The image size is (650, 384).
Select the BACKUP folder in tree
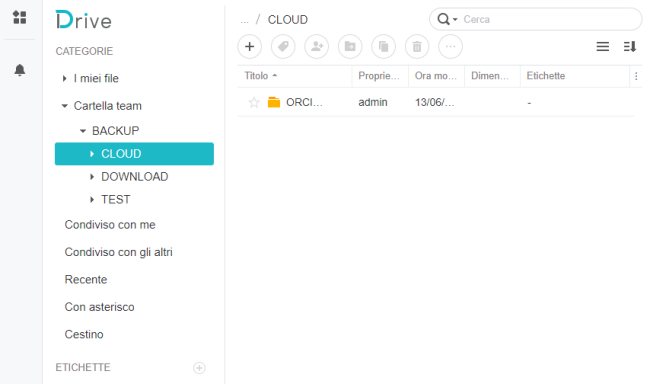116,131
